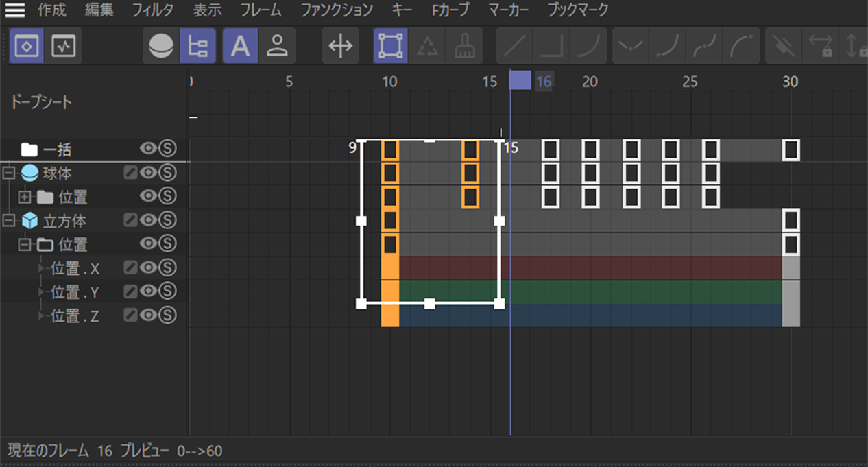Switch to Dope Sheet mode icon
868x467 pixels.
(28, 46)
